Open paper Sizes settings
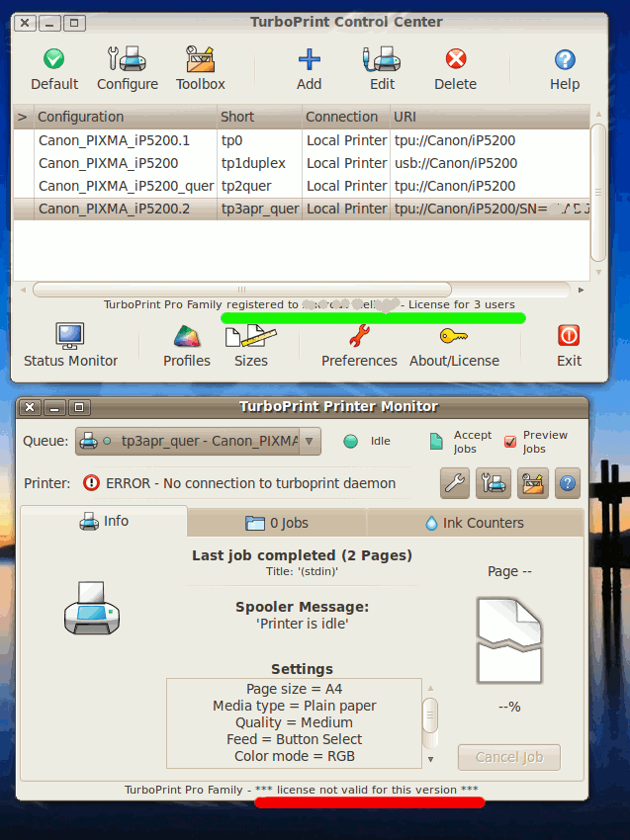The height and width of the screenshot is (840, 630). click(x=250, y=346)
